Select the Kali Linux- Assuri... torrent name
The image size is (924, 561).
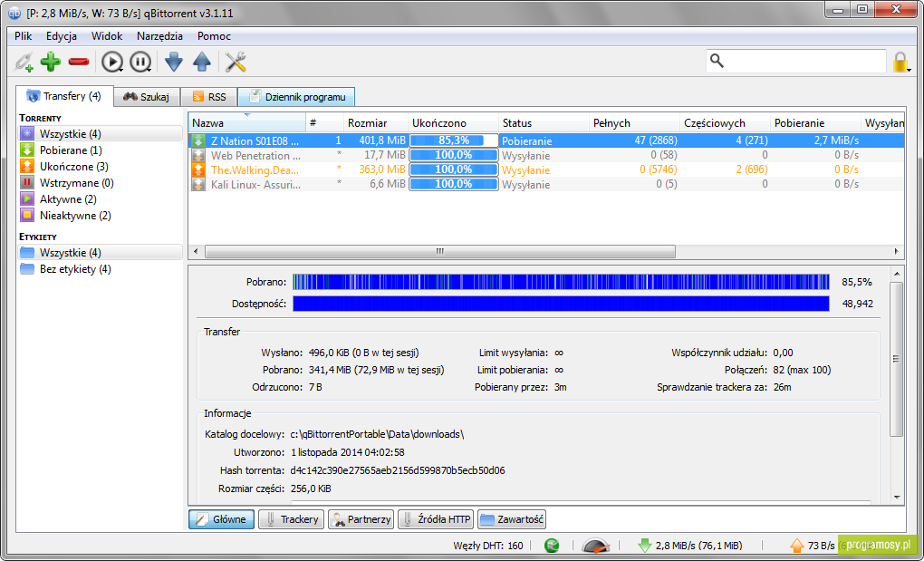click(255, 185)
